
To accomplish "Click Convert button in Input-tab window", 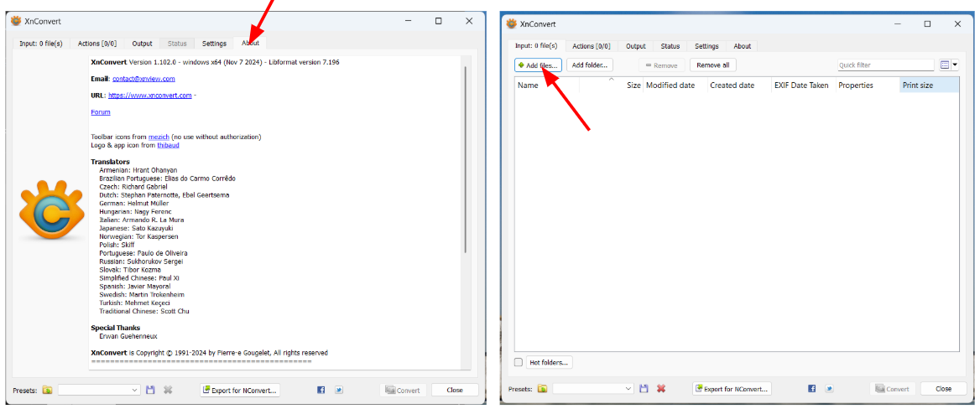I will pos(893,388).
